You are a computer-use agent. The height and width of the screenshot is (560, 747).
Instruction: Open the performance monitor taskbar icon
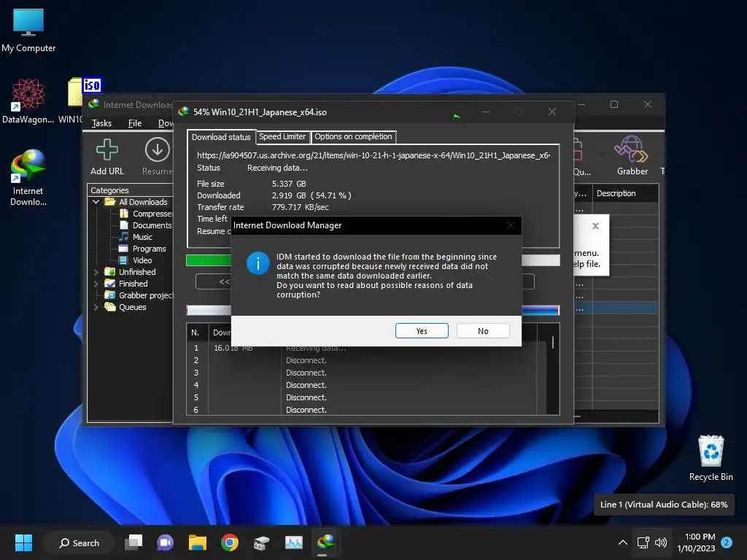click(x=293, y=542)
